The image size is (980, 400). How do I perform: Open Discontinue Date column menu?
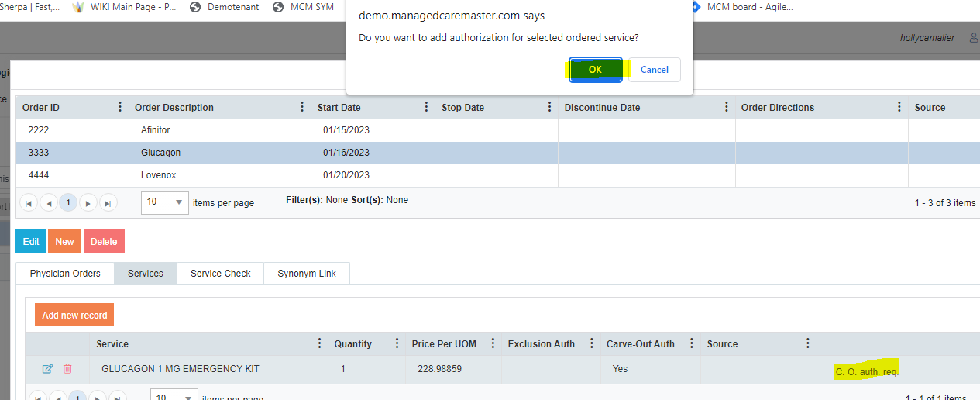point(727,107)
